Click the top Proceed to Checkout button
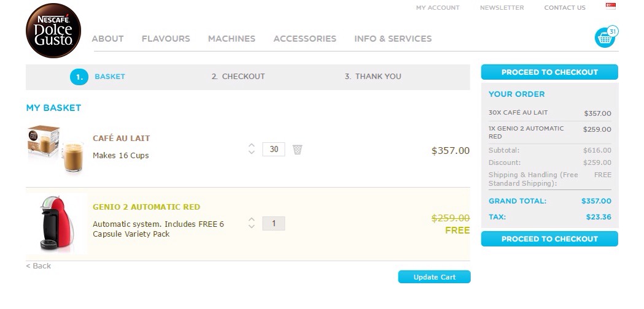Viewport: 644px width, 309px height. click(549, 72)
